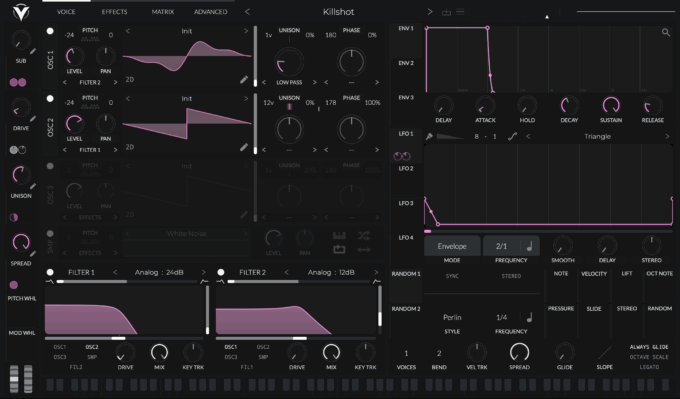This screenshot has height=399, width=680.
Task: Toggle FILTER 2 power button
Action: [x=221, y=272]
